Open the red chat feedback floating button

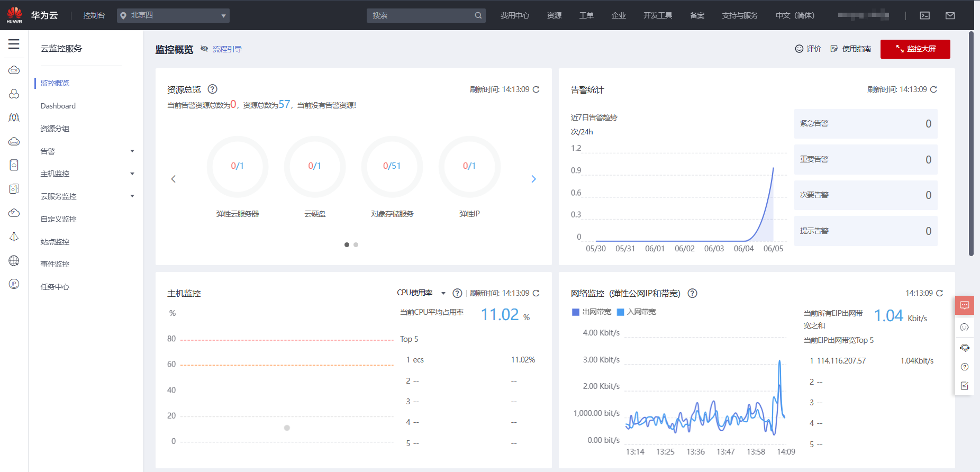[965, 305]
